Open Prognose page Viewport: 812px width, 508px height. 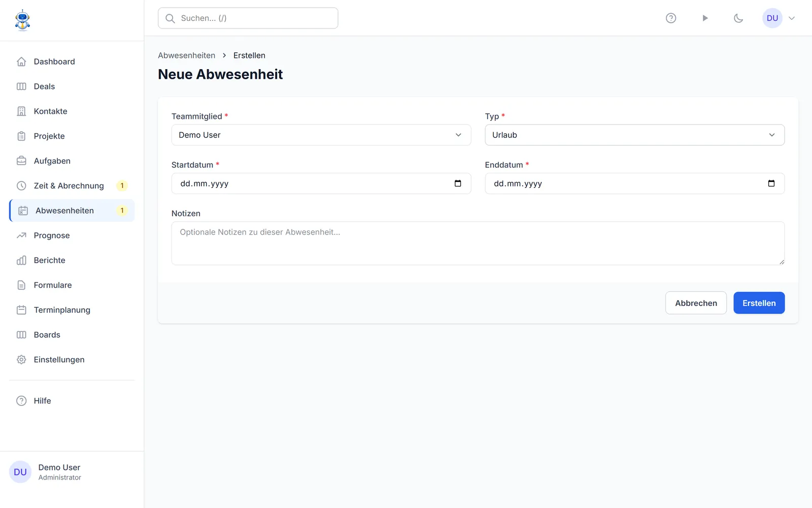(72, 236)
